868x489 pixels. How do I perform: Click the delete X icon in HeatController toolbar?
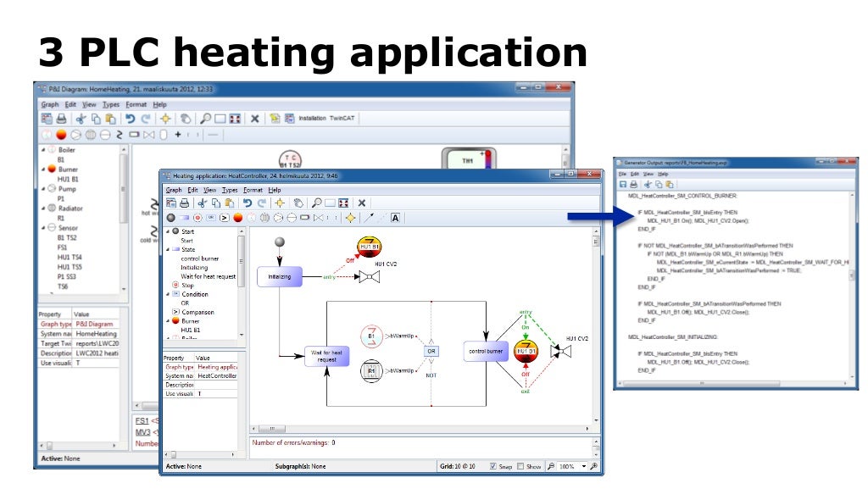pos(362,203)
